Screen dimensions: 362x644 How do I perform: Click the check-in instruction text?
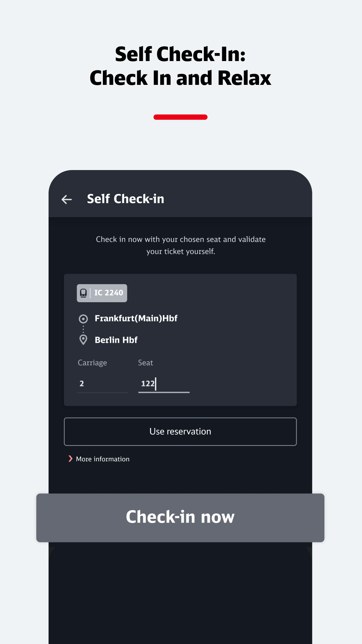coord(180,245)
